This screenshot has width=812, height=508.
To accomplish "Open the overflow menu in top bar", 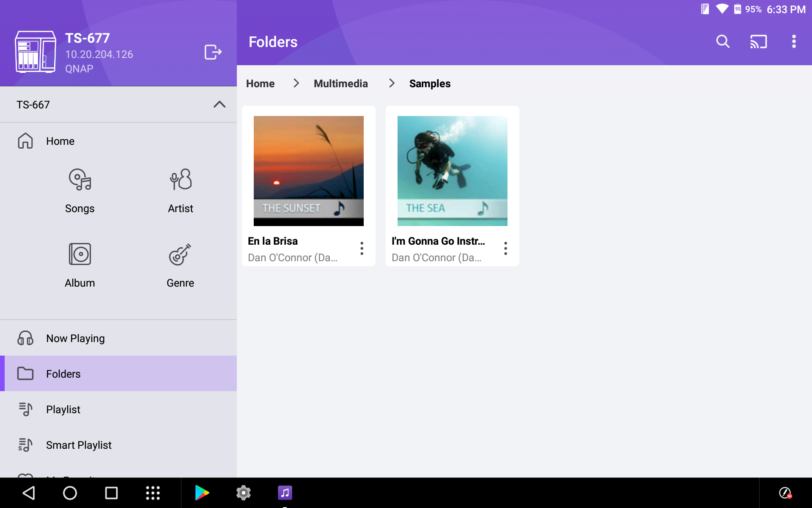I will (x=794, y=41).
